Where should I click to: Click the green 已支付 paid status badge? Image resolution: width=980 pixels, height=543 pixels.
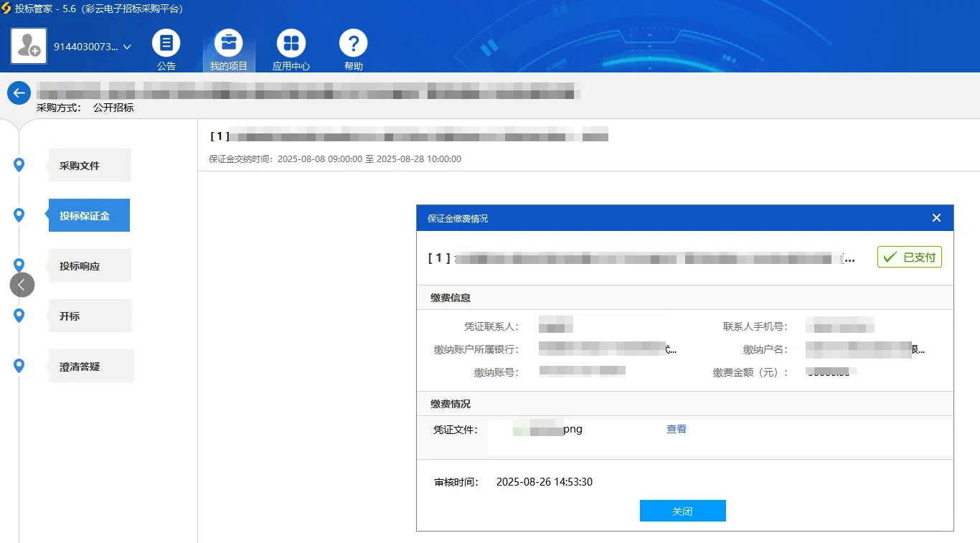click(909, 256)
